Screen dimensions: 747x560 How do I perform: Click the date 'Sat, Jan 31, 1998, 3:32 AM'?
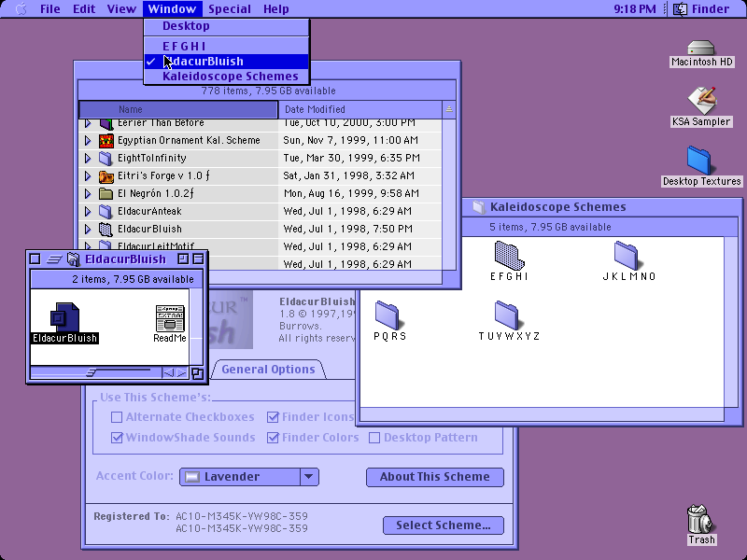click(348, 176)
